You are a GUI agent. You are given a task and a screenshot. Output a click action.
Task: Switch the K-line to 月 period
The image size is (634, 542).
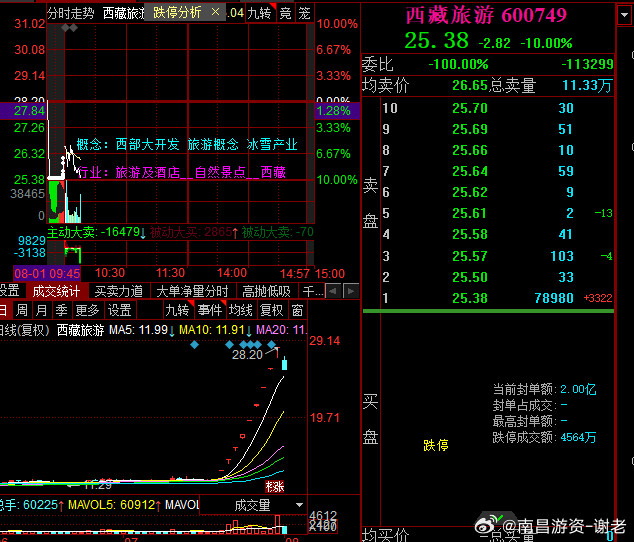(41, 310)
